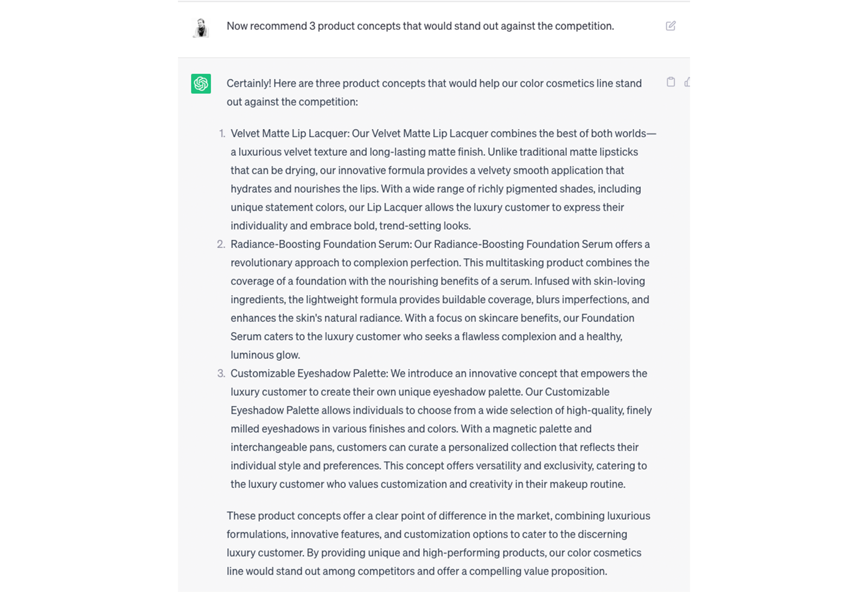
Task: Copy the response with the clipboard icon
Action: (x=671, y=82)
